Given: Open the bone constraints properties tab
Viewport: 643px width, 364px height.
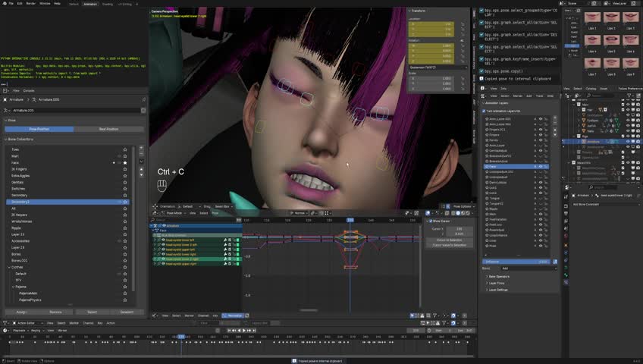Looking at the screenshot, I should [x=566, y=282].
